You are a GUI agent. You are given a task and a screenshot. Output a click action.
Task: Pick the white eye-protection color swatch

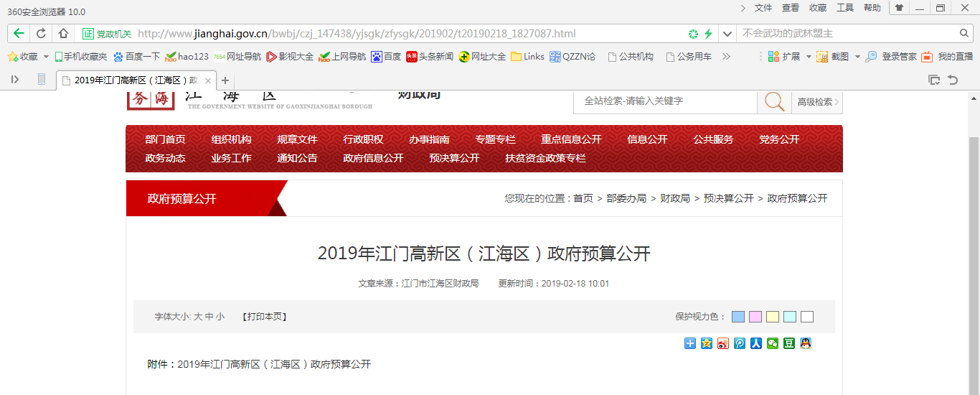807,317
